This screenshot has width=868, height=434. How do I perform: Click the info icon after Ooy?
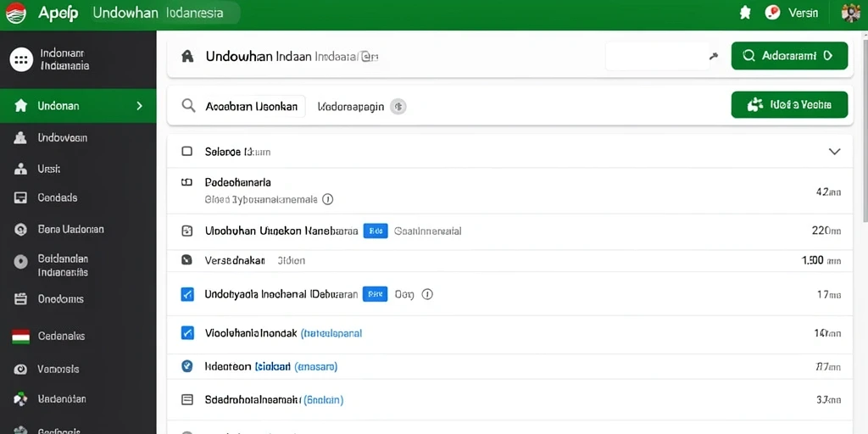(427, 294)
